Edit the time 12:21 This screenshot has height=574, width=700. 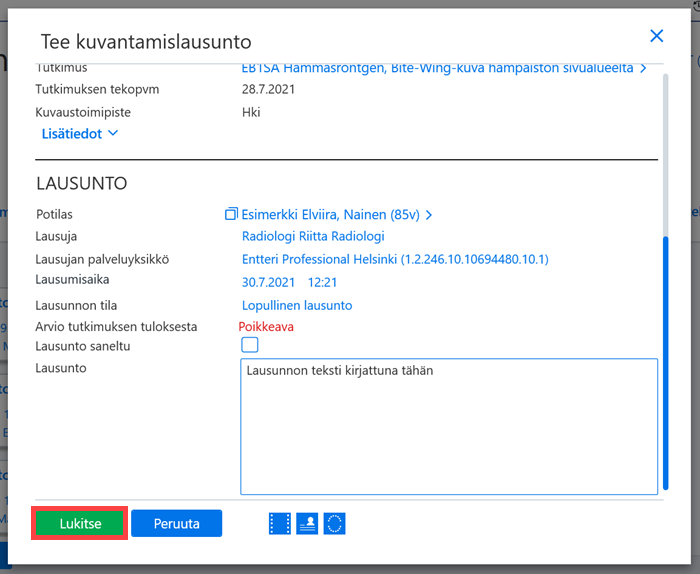(x=322, y=282)
